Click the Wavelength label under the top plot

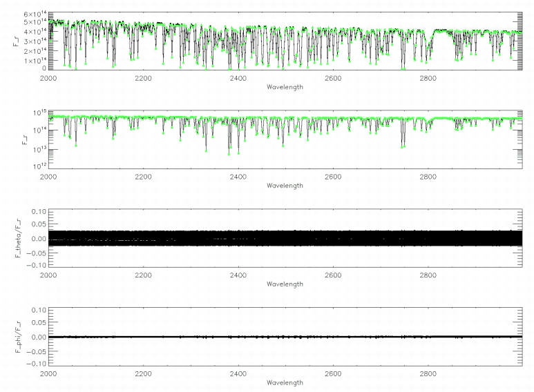[x=284, y=87]
